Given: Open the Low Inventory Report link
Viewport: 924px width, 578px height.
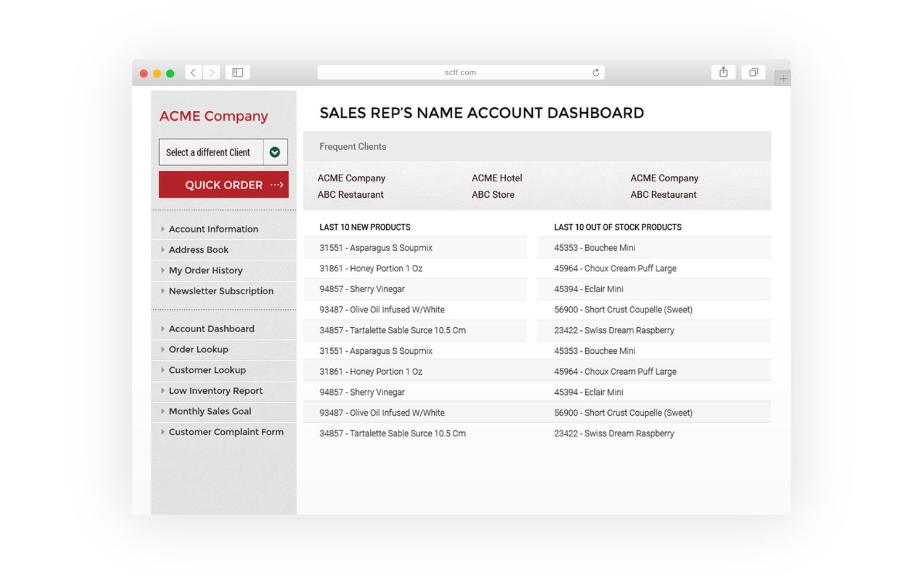Looking at the screenshot, I should point(216,391).
